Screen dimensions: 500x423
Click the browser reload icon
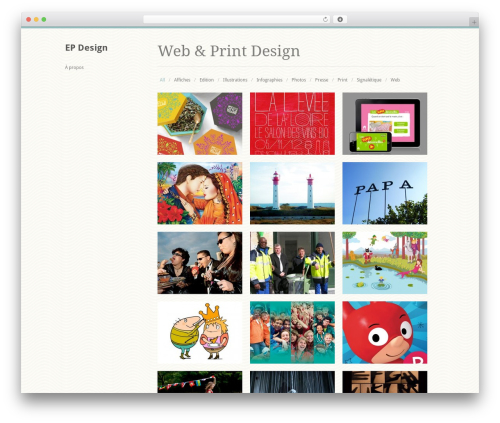point(325,19)
